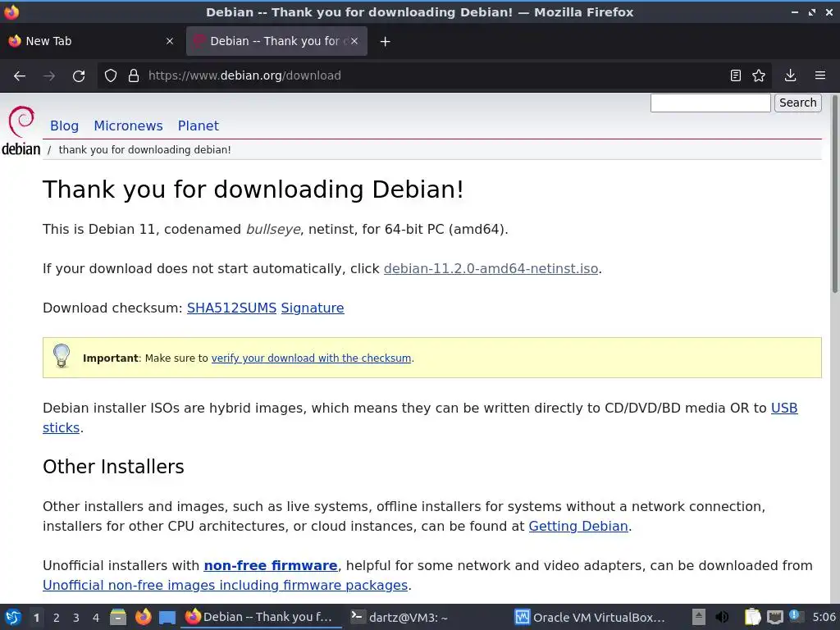Launch the file manager from taskbar

[x=118, y=618]
